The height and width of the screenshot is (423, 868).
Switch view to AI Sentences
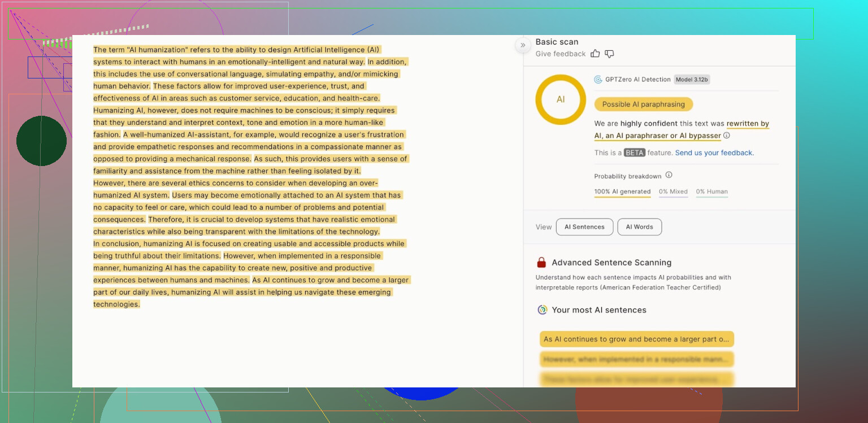click(584, 227)
